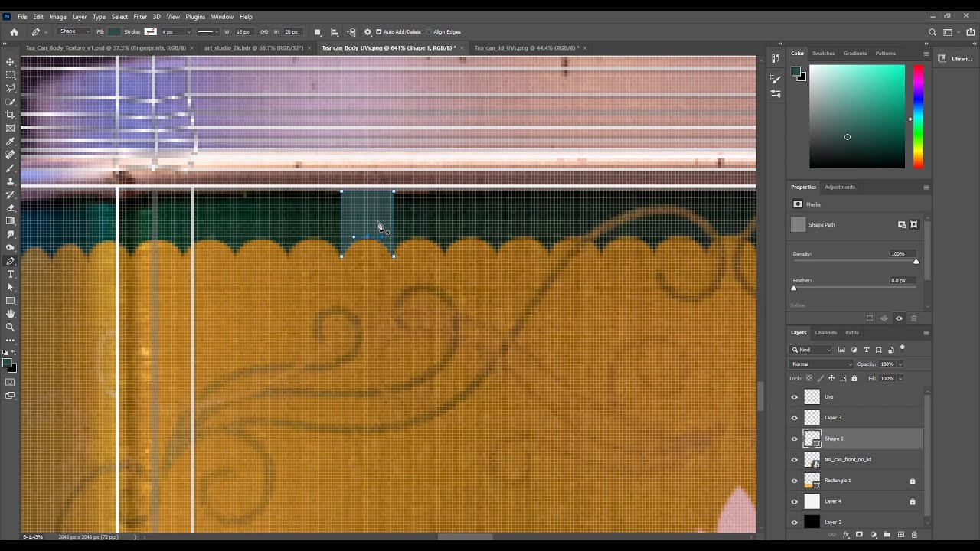The height and width of the screenshot is (551, 980).
Task: Select the Rectangle 1 layer thumbnail
Action: (812, 481)
